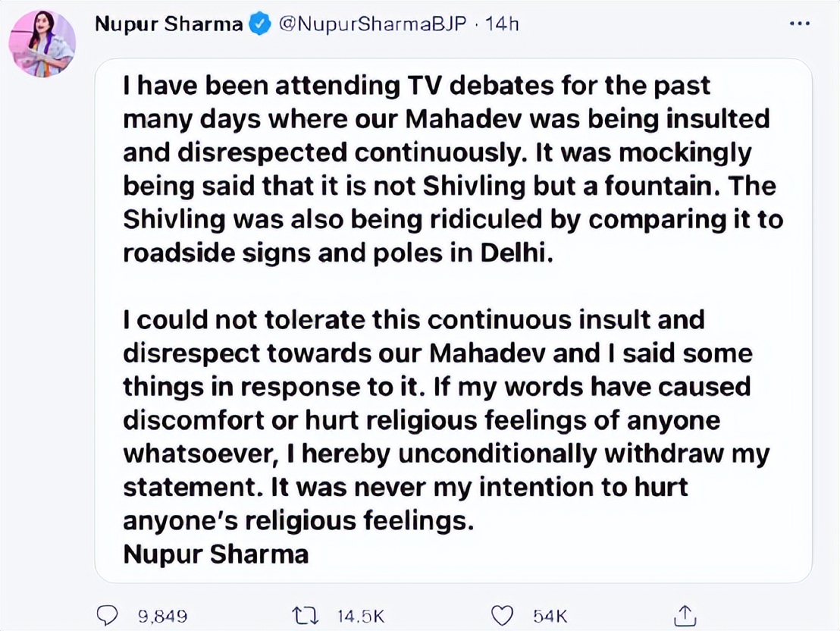The width and height of the screenshot is (840, 631).
Task: Click the line mentioning poles in Delhi
Action: (x=340, y=253)
